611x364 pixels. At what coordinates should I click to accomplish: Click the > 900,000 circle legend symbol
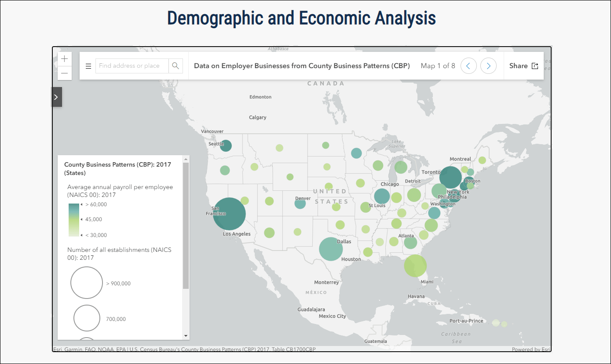87,283
